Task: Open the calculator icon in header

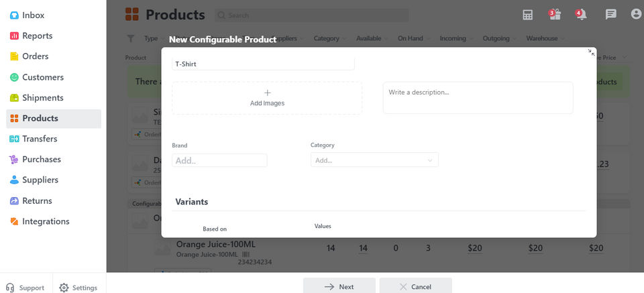Action: pyautogui.click(x=528, y=14)
